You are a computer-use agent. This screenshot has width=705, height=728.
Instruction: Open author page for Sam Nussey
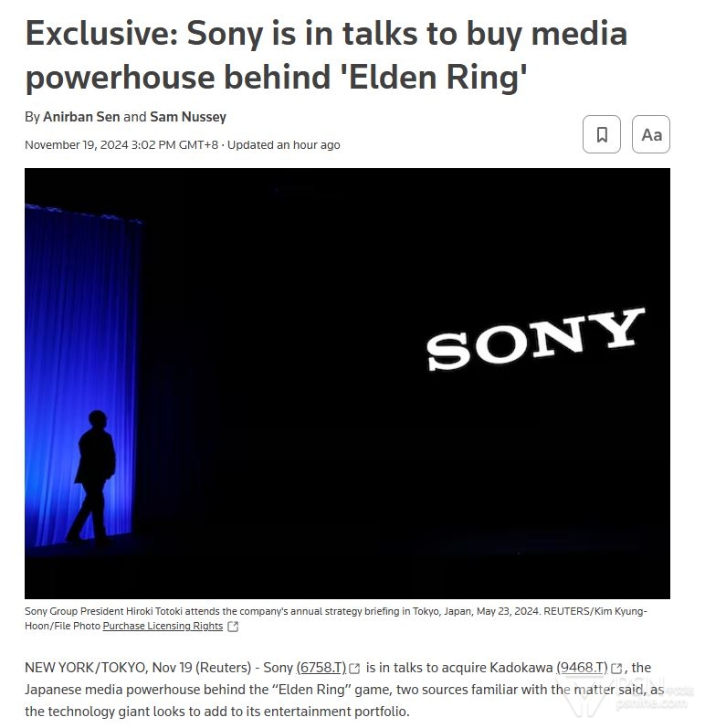(x=188, y=117)
